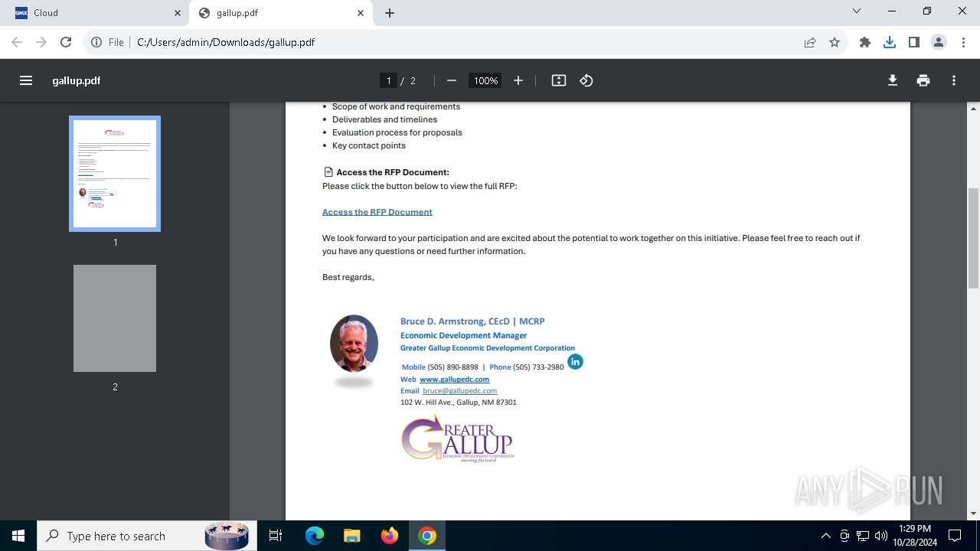Share this page icon in address bar

pyautogui.click(x=810, y=42)
